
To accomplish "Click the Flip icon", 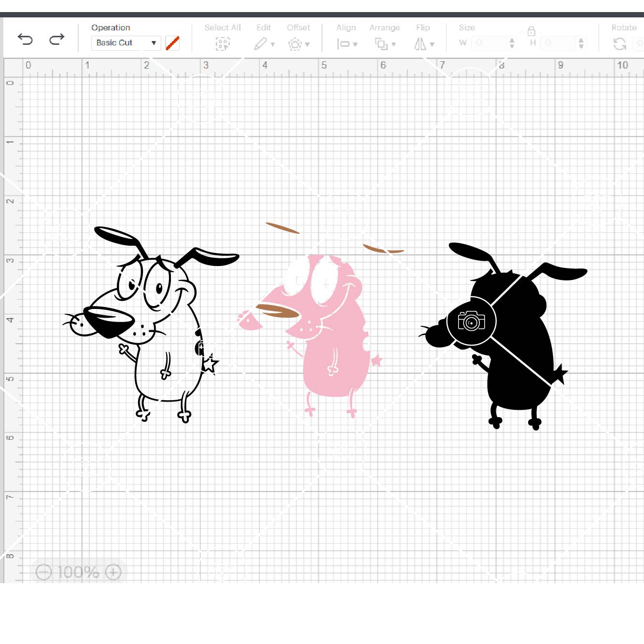I will click(x=420, y=44).
